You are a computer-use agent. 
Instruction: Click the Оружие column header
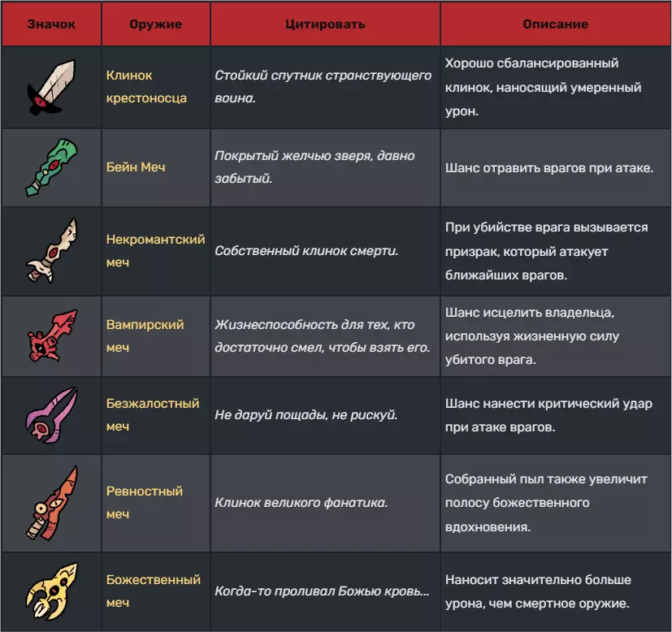pos(155,24)
